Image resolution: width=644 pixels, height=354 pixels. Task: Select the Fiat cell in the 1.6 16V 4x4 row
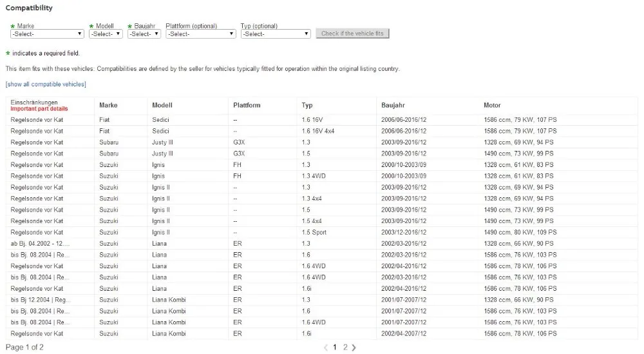pos(104,131)
